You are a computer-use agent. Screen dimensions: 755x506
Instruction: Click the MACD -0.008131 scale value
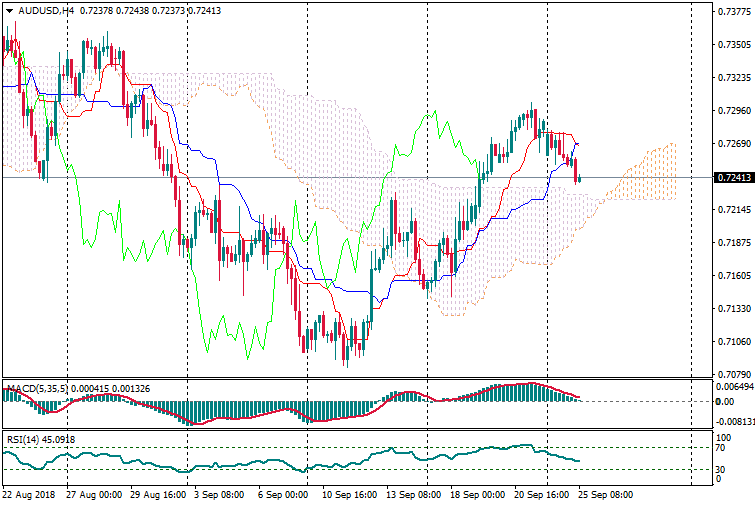pos(732,422)
